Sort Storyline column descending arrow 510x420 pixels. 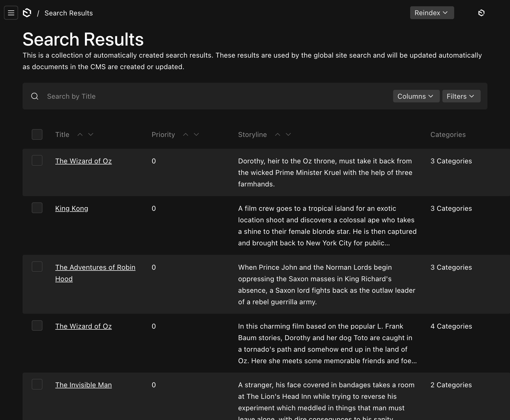coord(288,135)
